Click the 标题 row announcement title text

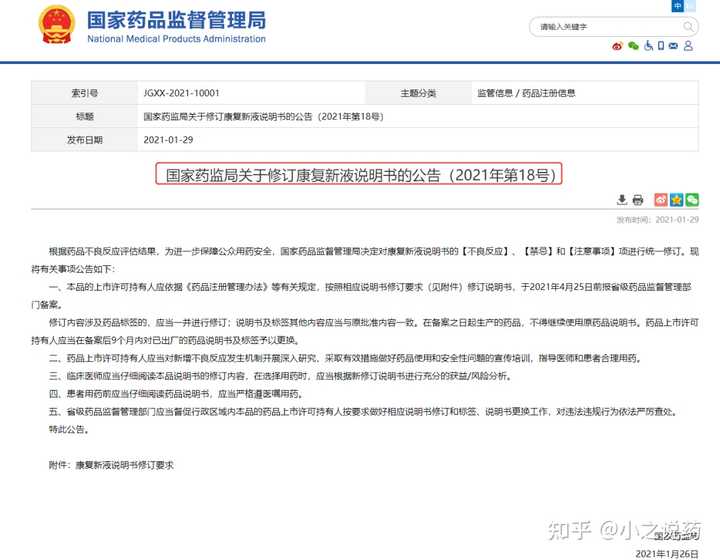263,117
